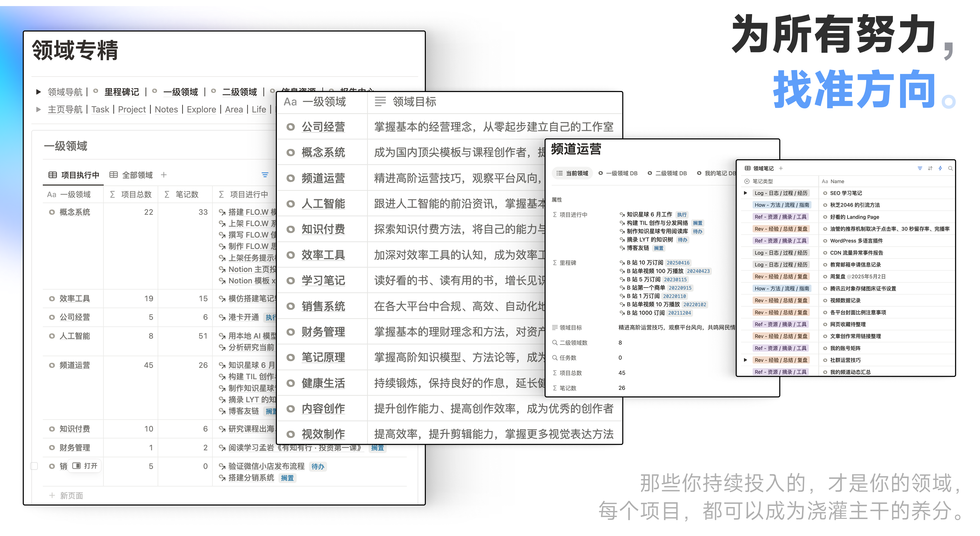Open the Life link in 主页导航
Screen dimensions: 980x536
pyautogui.click(x=259, y=110)
